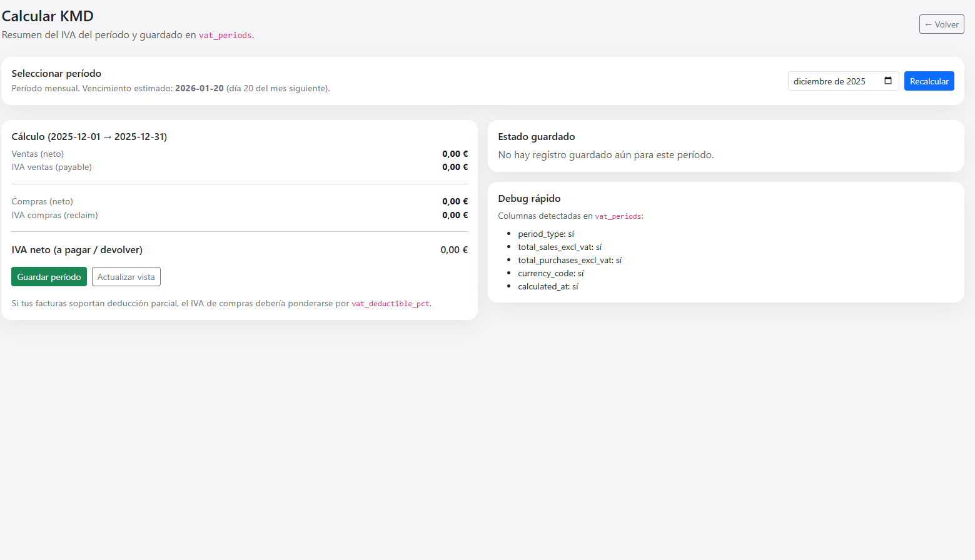Click the estimated due date 2026-01-20
Viewport: 975px width, 560px height.
[199, 89]
